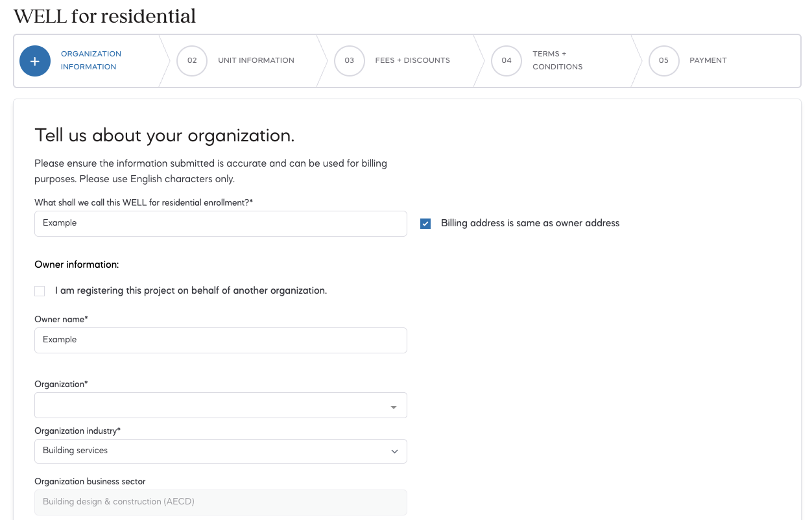812x520 pixels.
Task: Click the step 03 circle
Action: [x=350, y=61]
